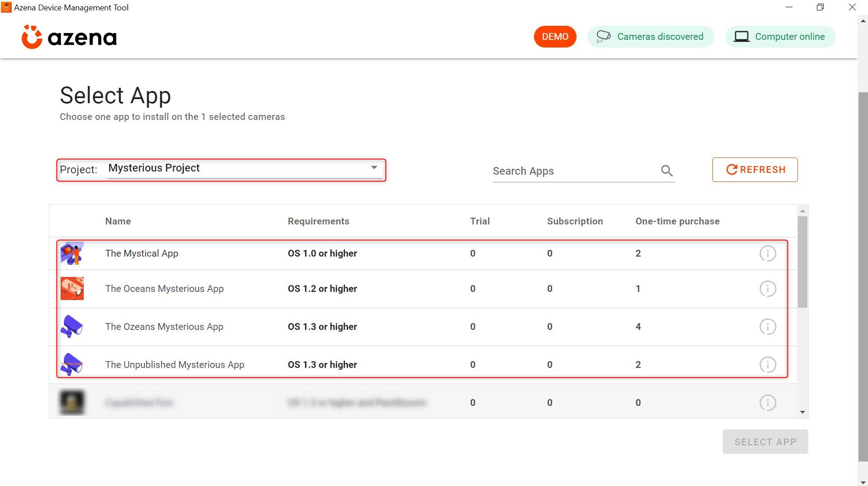Open info for The Oceans Mysterious App
The height and width of the screenshot is (486, 868).
pyautogui.click(x=768, y=289)
